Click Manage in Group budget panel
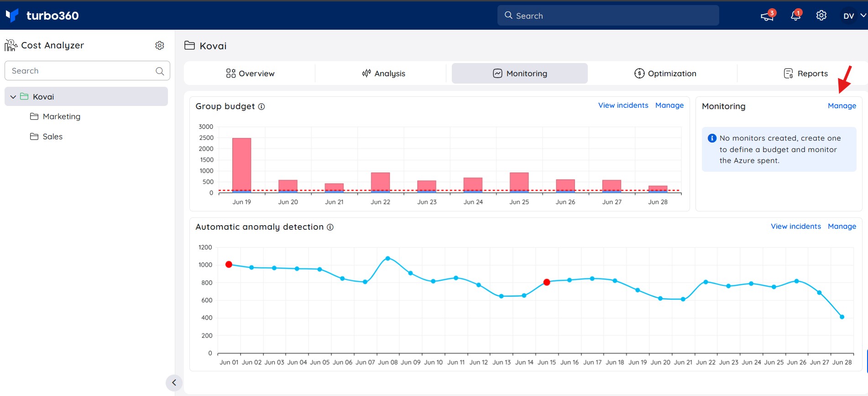This screenshot has height=396, width=868. tap(669, 106)
